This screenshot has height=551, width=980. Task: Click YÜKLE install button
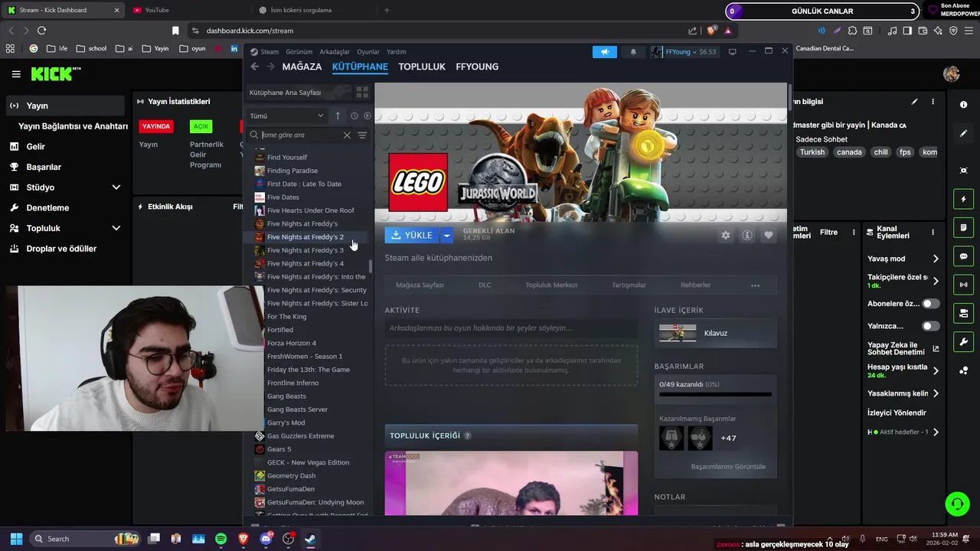click(x=412, y=235)
